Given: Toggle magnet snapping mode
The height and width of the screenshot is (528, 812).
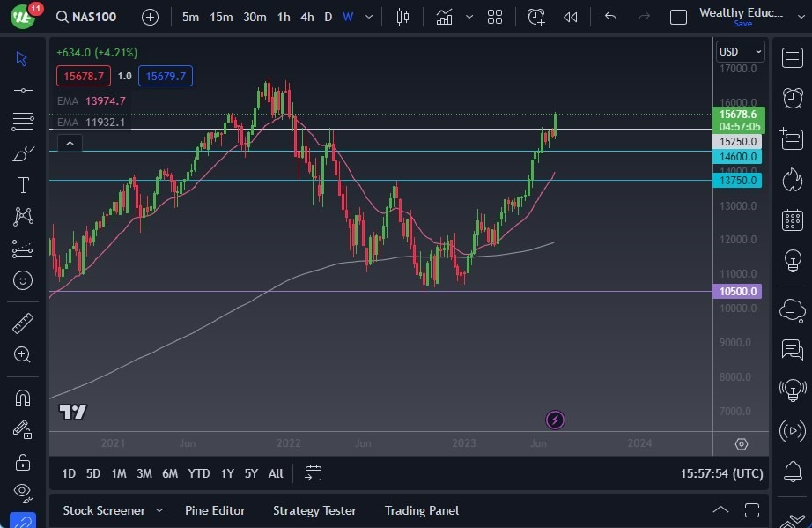Looking at the screenshot, I should (23, 398).
